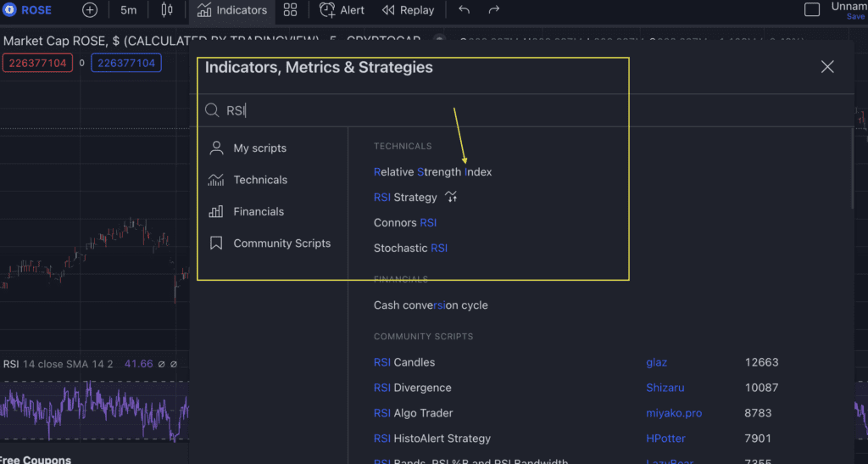Screen dimensions: 868x464
Task: Click the ROSE symbol logo icon
Action: coord(9,9)
